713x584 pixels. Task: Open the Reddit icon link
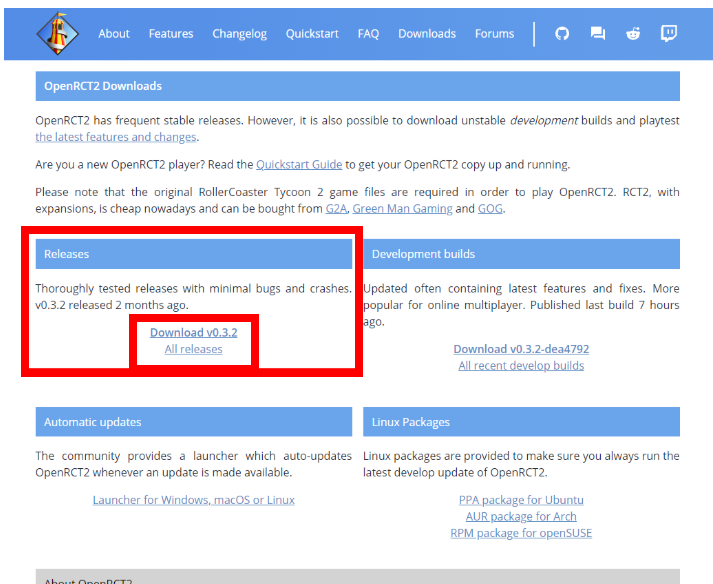click(633, 34)
